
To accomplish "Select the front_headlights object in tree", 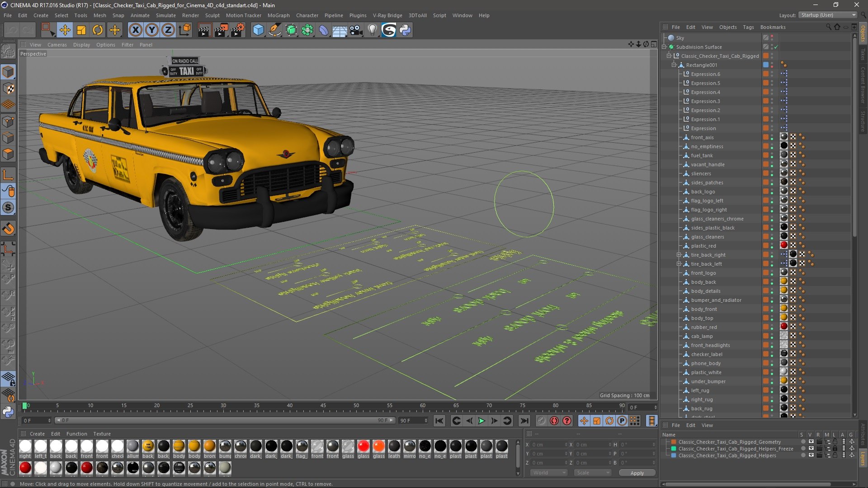I will (x=710, y=345).
